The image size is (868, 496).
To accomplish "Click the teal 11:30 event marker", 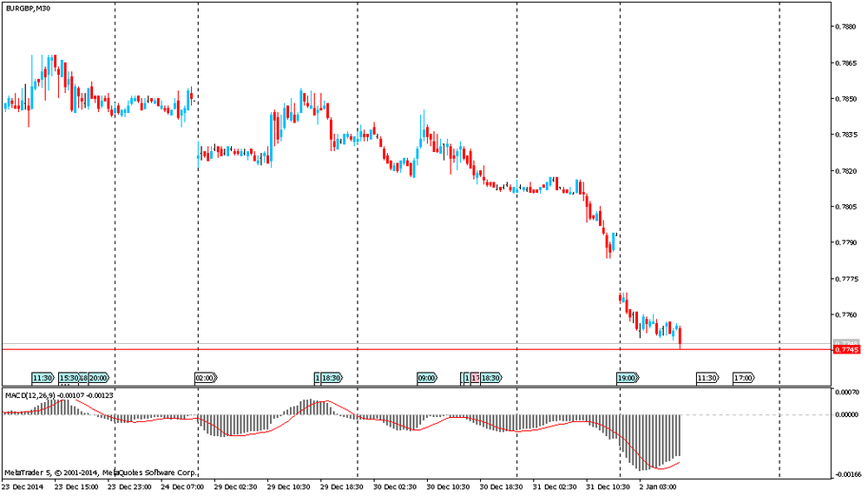I will click(43, 378).
